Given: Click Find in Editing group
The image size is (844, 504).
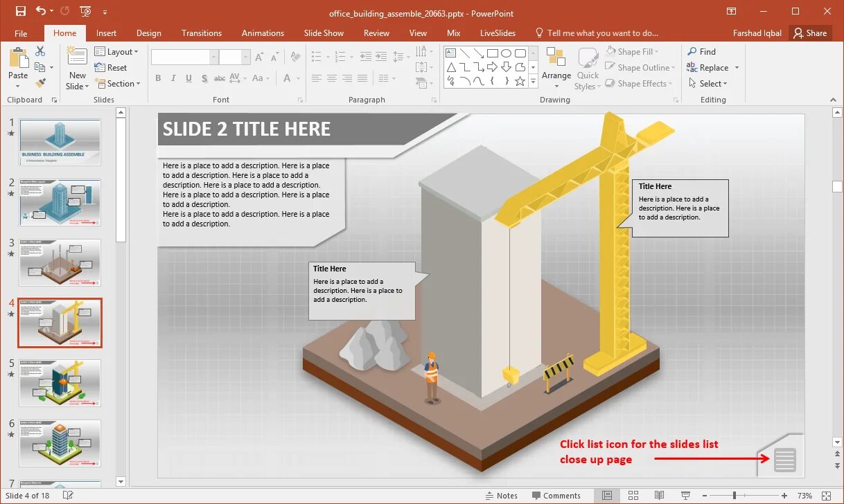Looking at the screenshot, I should (701, 51).
